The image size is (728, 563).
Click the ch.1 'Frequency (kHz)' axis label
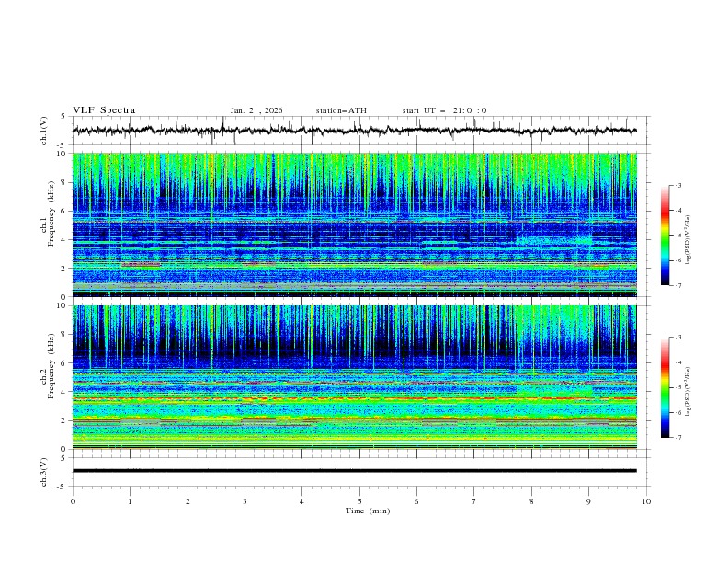coord(51,214)
